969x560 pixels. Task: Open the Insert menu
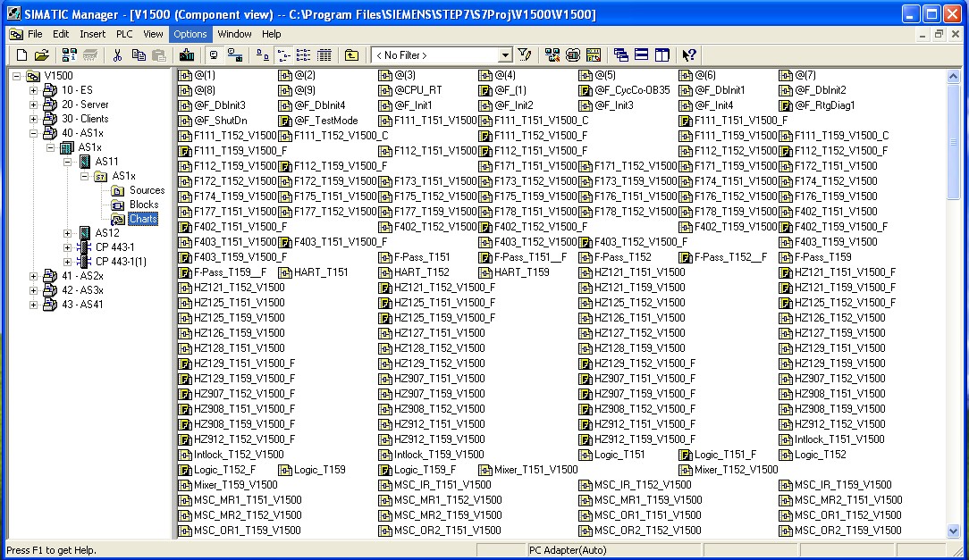click(x=93, y=34)
